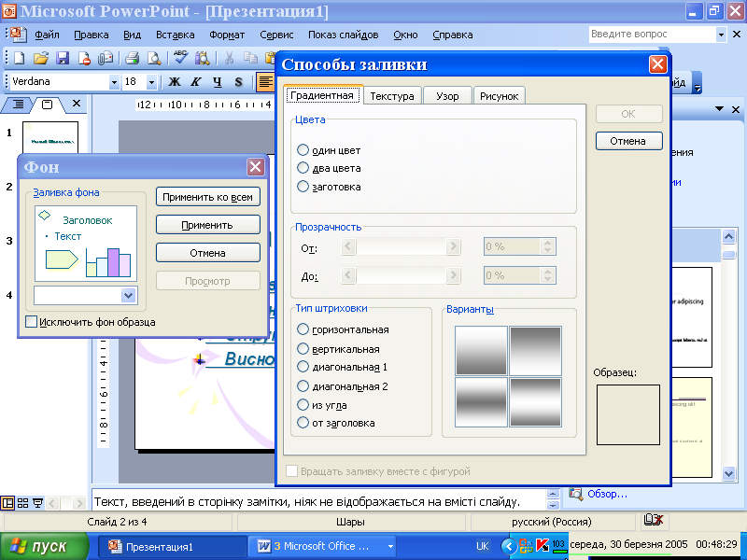Viewport: 747px width, 560px height.
Task: Open the 'Введите вопрос' help dropdown arrow
Action: click(x=721, y=35)
